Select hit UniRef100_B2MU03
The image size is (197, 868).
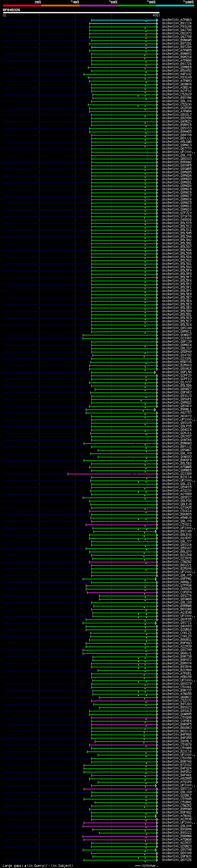point(176,365)
